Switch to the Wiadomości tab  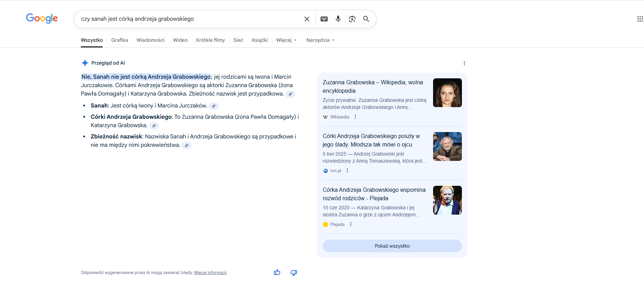point(150,40)
